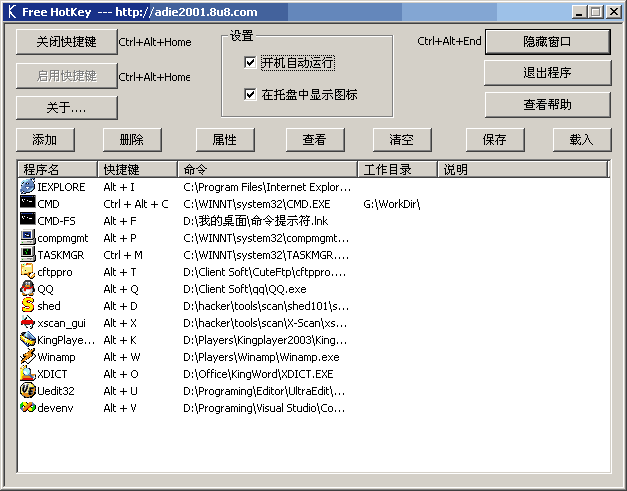
Task: Click the "C:\WINNT\system32\CMD.EXE" command
Action: coord(257,204)
